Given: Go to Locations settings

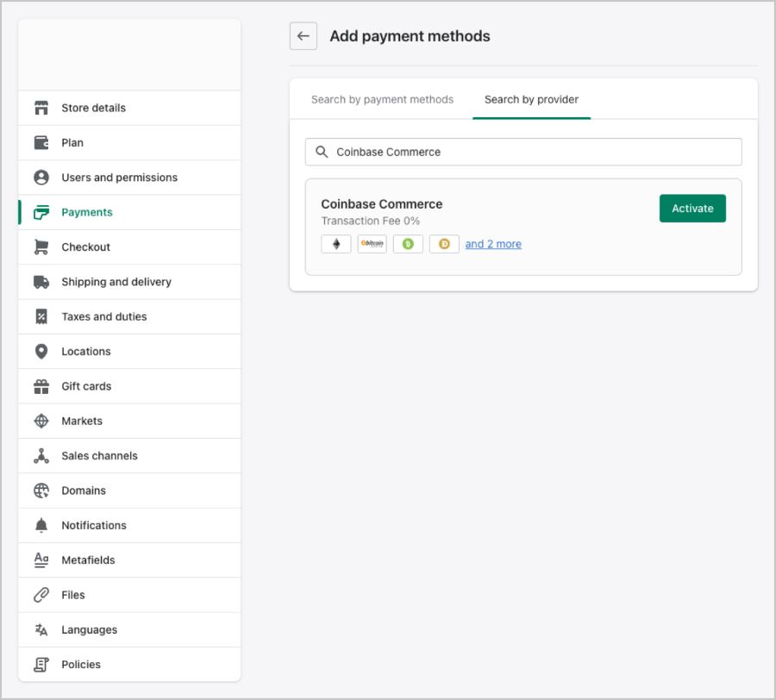Looking at the screenshot, I should pos(129,351).
